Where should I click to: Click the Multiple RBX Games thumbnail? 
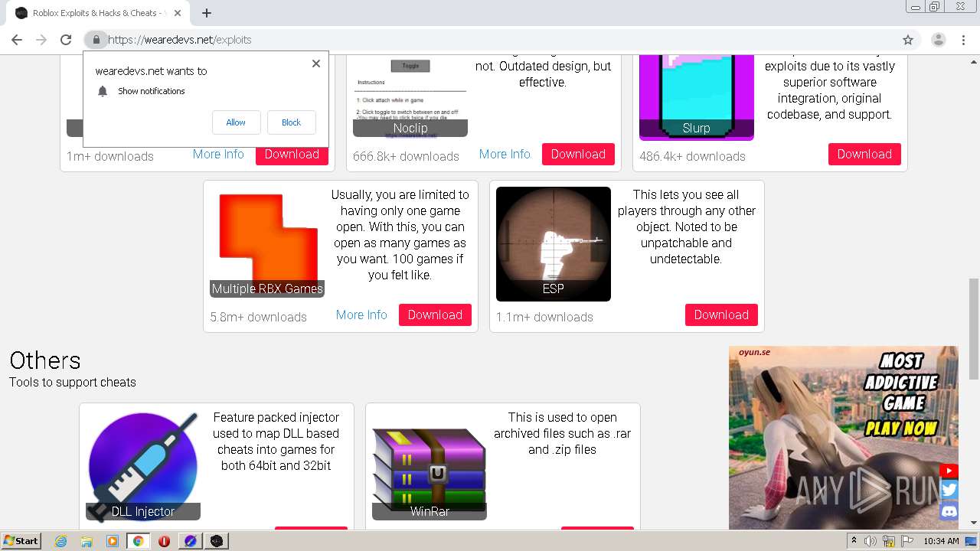click(267, 242)
